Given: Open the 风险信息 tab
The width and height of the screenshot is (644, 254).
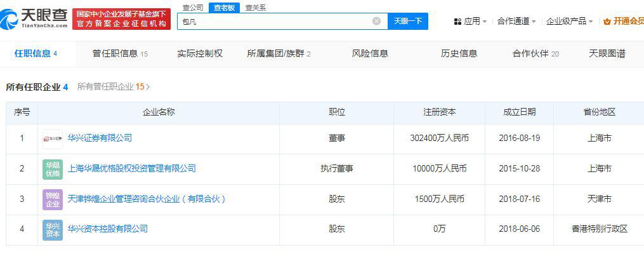Looking at the screenshot, I should click(x=370, y=53).
